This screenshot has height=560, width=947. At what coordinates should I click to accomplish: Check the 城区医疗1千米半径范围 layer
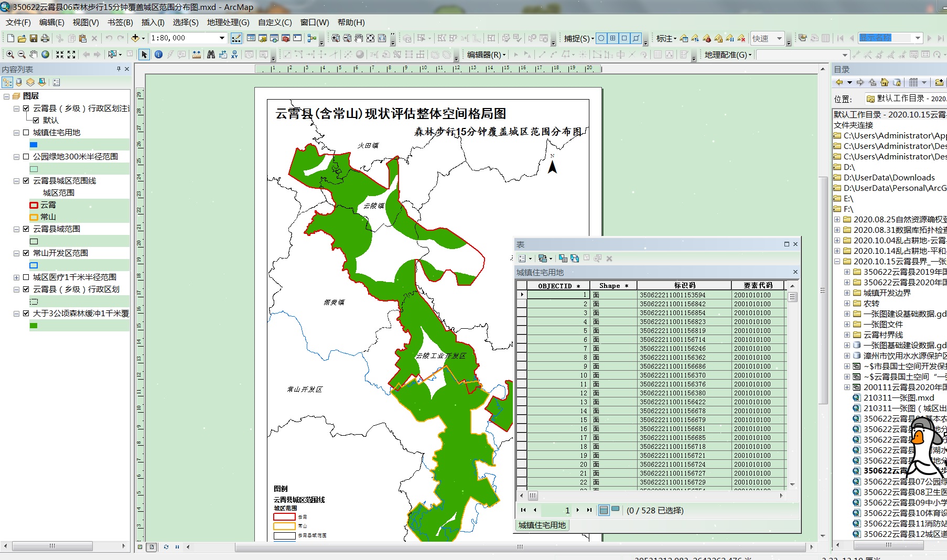(26, 277)
